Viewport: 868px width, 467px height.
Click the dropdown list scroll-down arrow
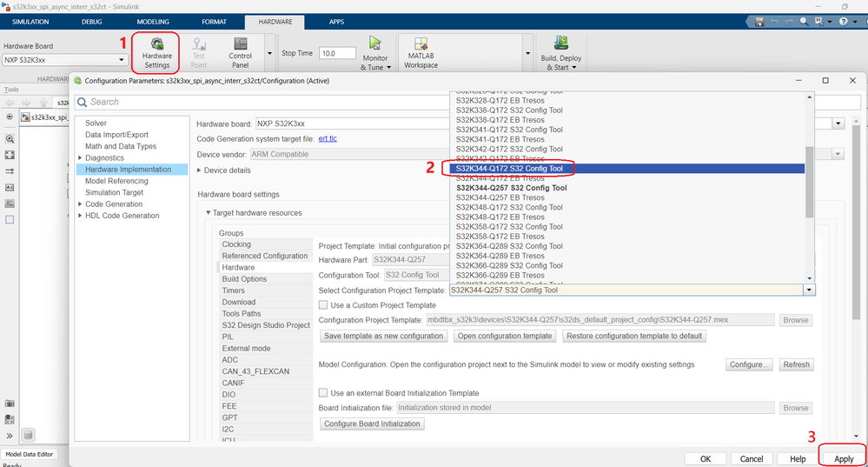pyautogui.click(x=809, y=278)
